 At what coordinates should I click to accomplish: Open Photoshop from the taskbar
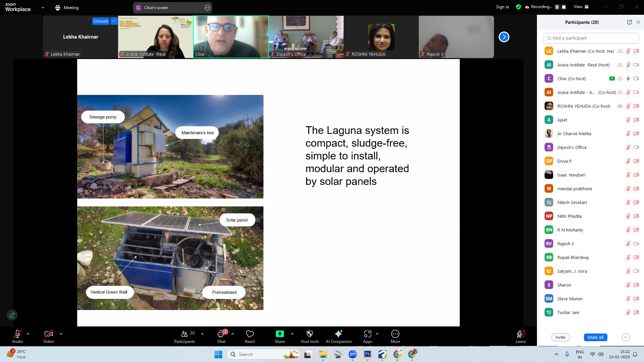[367, 354]
